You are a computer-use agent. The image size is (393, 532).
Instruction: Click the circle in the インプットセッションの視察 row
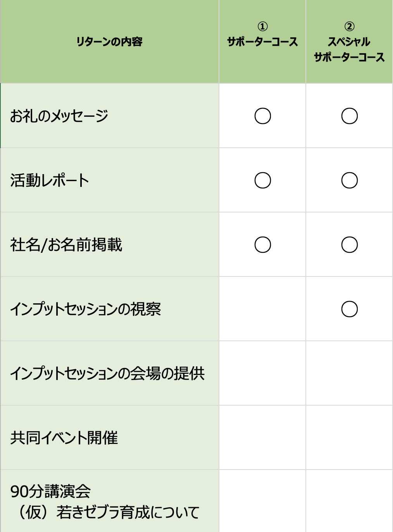(349, 309)
